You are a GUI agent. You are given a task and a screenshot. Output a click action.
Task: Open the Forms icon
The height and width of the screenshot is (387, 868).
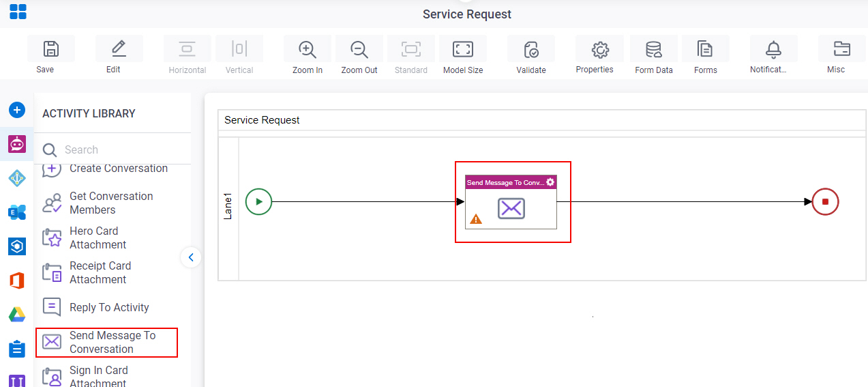coord(705,49)
